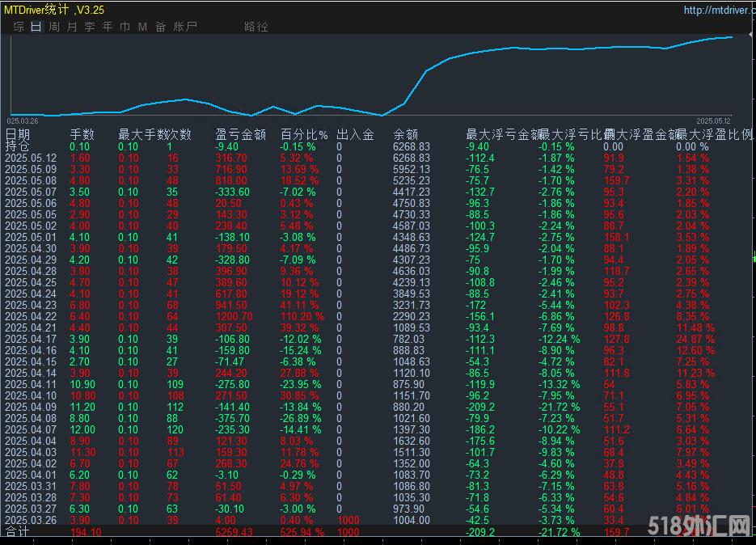
Task: Click the 194.10 total lots value
Action: tap(86, 532)
